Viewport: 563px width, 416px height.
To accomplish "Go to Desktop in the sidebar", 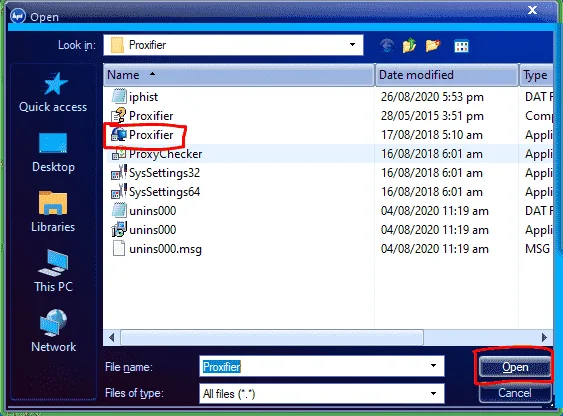I will (x=53, y=153).
